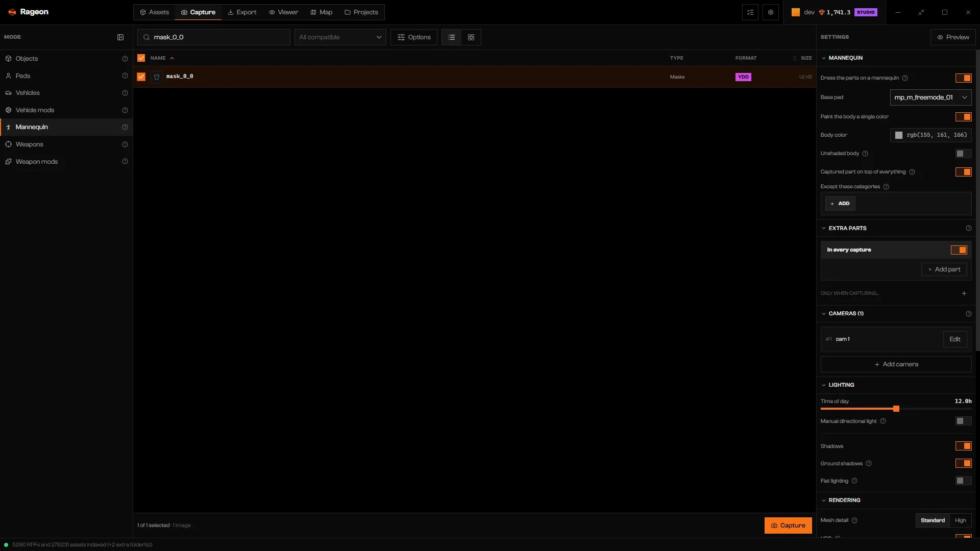Toggle Captured part on top of everything
Screen dimensions: 980x551
(964, 172)
